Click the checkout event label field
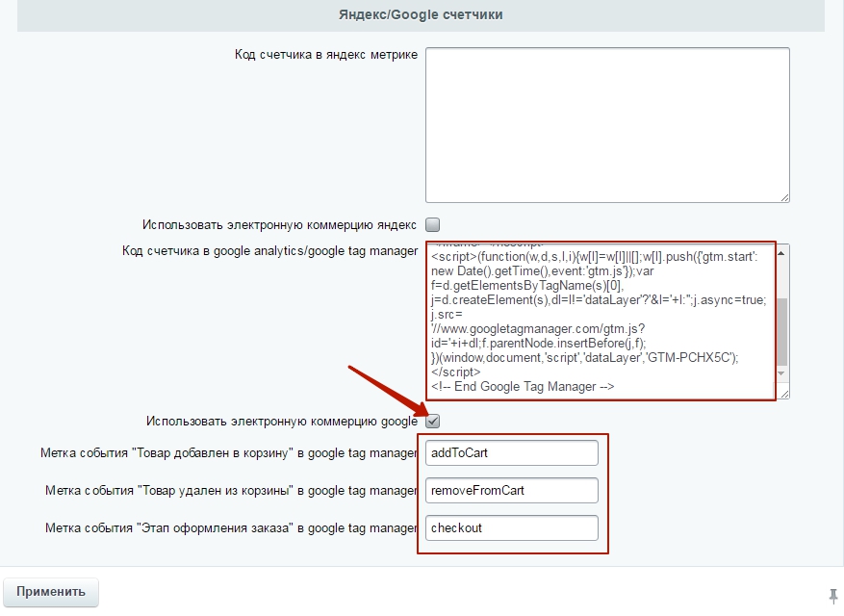 (x=512, y=528)
